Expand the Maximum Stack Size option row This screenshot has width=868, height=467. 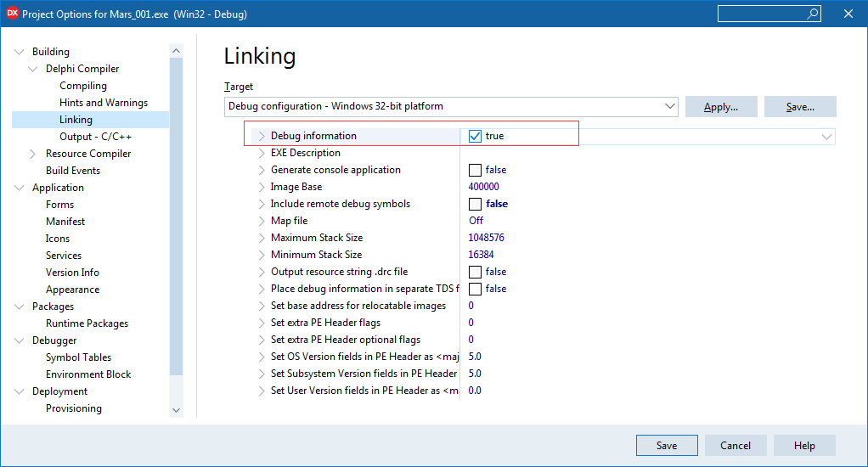[x=262, y=238]
